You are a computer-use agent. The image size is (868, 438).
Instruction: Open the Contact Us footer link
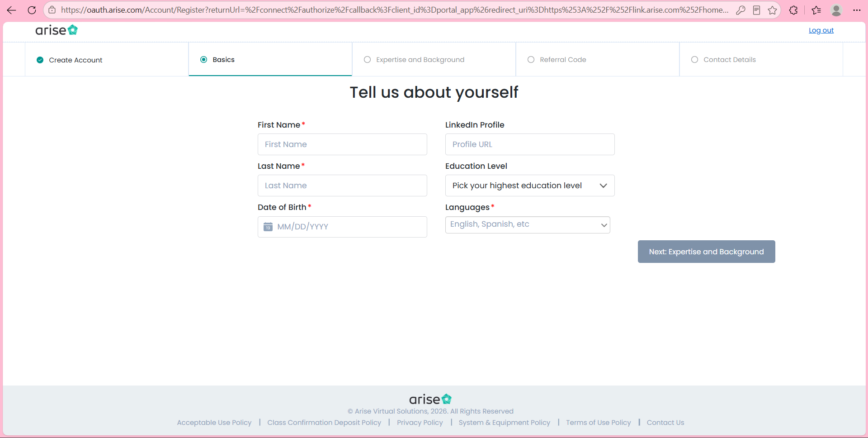point(665,423)
